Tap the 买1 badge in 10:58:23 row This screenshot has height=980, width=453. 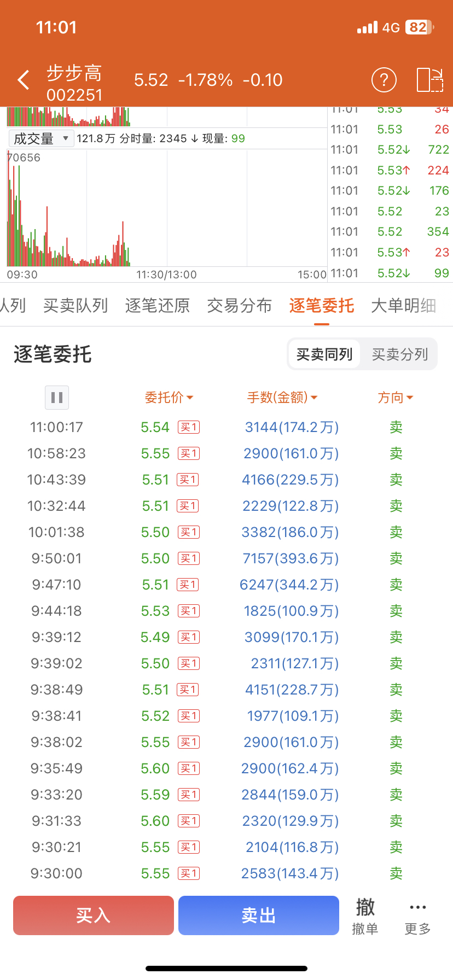coord(189,453)
